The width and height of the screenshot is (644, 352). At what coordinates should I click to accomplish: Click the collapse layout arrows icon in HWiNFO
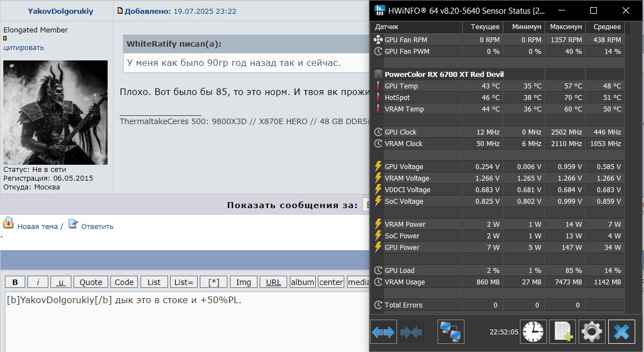coord(411,332)
